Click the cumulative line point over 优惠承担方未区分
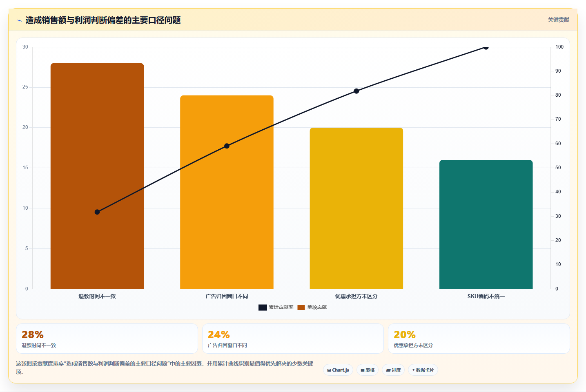The width and height of the screenshot is (586, 392). (x=357, y=91)
